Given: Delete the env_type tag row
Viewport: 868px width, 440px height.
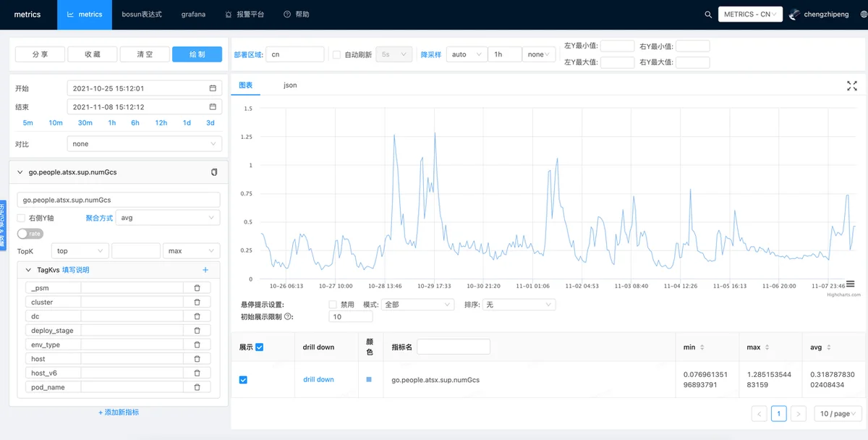Looking at the screenshot, I should 197,344.
